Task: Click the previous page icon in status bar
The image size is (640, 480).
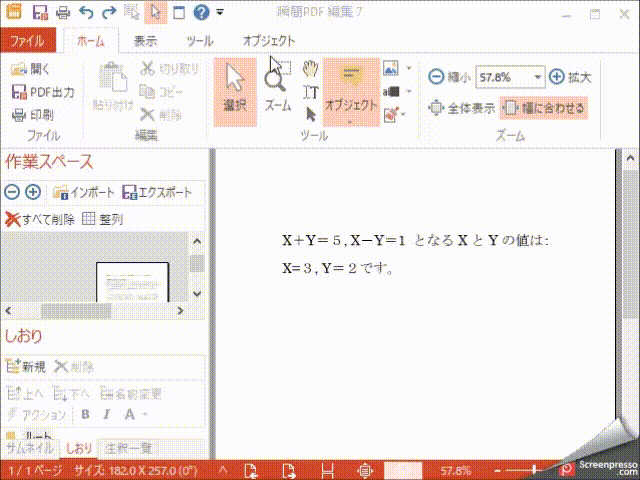Action: pos(251,471)
